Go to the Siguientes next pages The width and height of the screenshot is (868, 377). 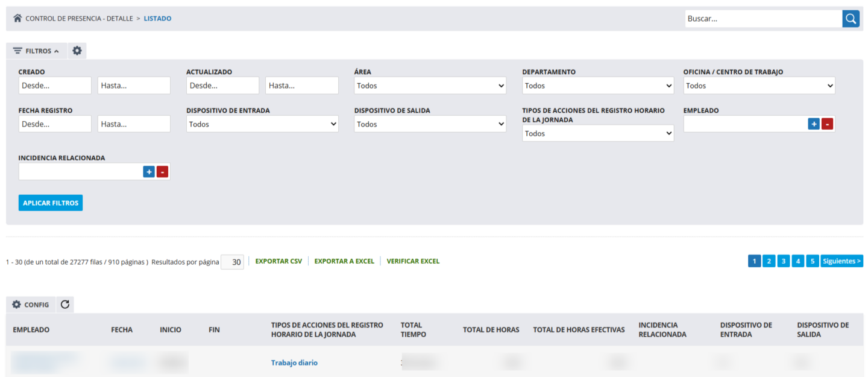point(841,261)
